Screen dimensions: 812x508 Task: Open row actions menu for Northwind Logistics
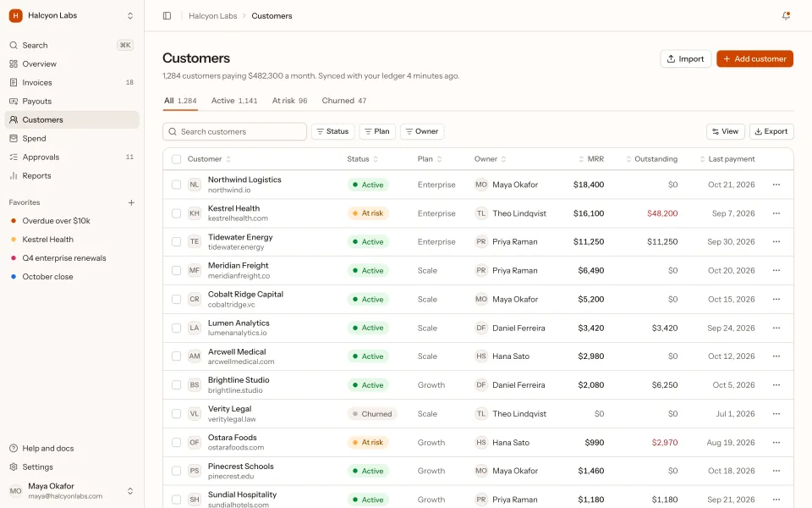click(776, 185)
